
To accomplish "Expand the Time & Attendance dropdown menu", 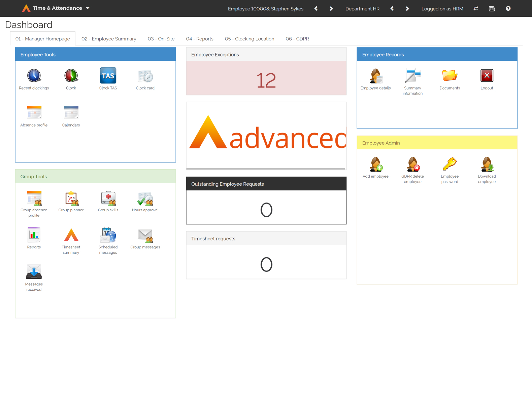I will (88, 8).
